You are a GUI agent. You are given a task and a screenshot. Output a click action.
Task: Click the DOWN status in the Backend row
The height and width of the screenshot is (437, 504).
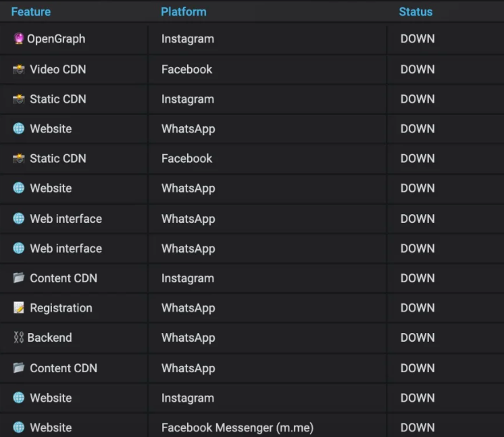tap(418, 338)
